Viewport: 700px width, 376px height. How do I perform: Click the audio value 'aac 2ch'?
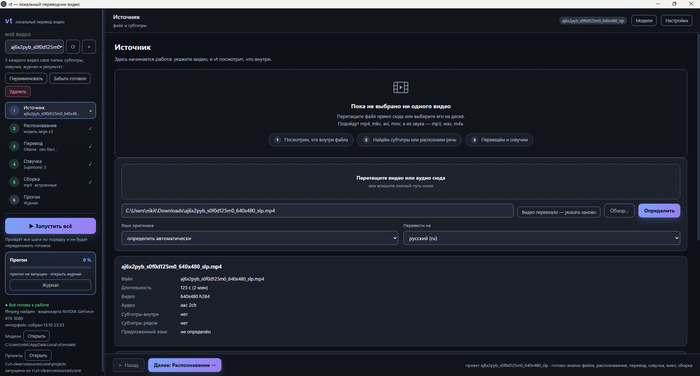[188, 305]
